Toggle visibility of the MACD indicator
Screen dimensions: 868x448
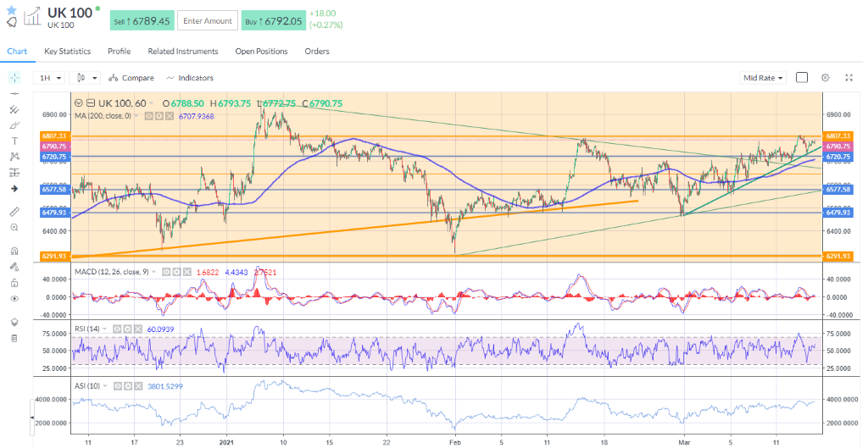[x=167, y=272]
